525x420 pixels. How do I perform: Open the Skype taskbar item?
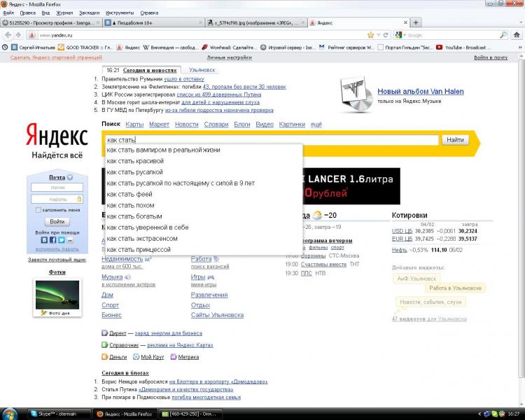click(x=59, y=414)
